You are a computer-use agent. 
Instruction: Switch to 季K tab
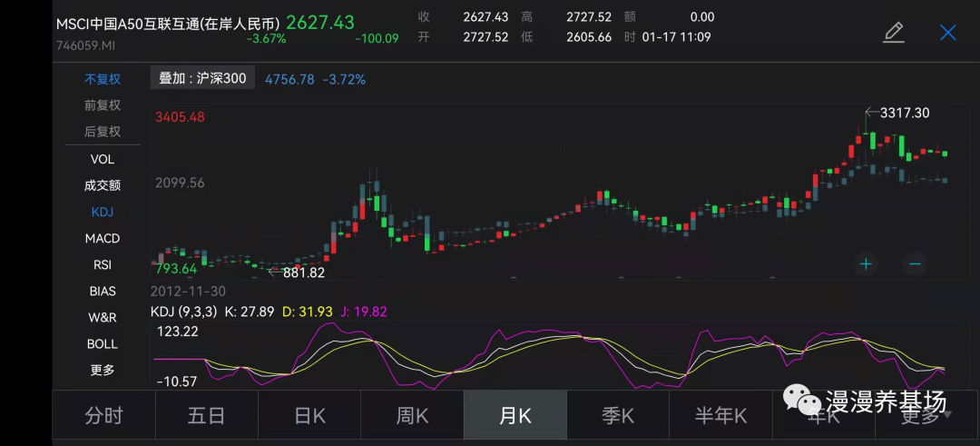(x=618, y=415)
